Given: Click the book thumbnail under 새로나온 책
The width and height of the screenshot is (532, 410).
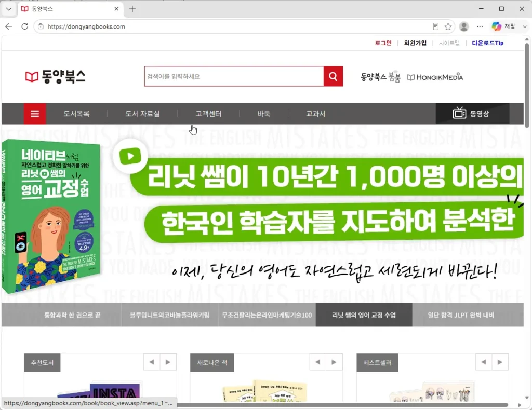Looking at the screenshot, I should pos(265,391).
